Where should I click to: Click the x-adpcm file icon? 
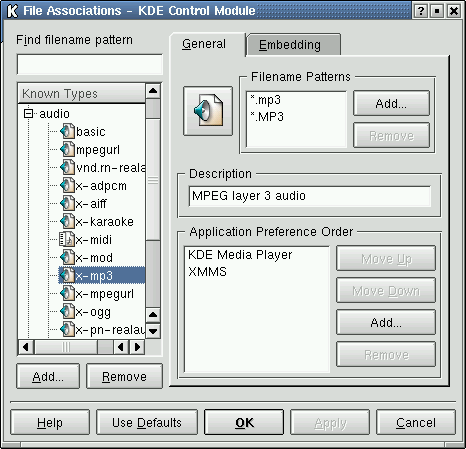(67, 185)
